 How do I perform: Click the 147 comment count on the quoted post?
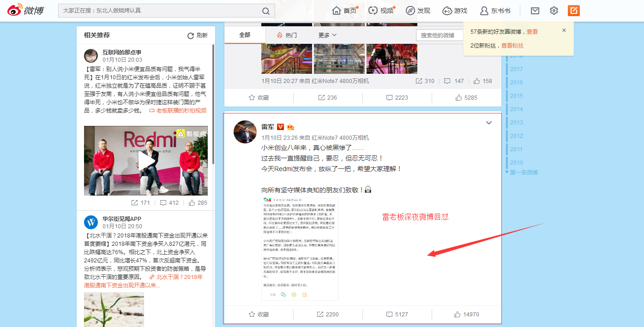[454, 81]
